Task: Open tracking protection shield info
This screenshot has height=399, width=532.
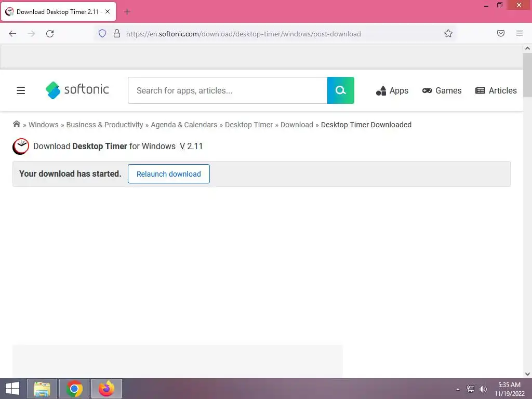Action: pyautogui.click(x=102, y=33)
